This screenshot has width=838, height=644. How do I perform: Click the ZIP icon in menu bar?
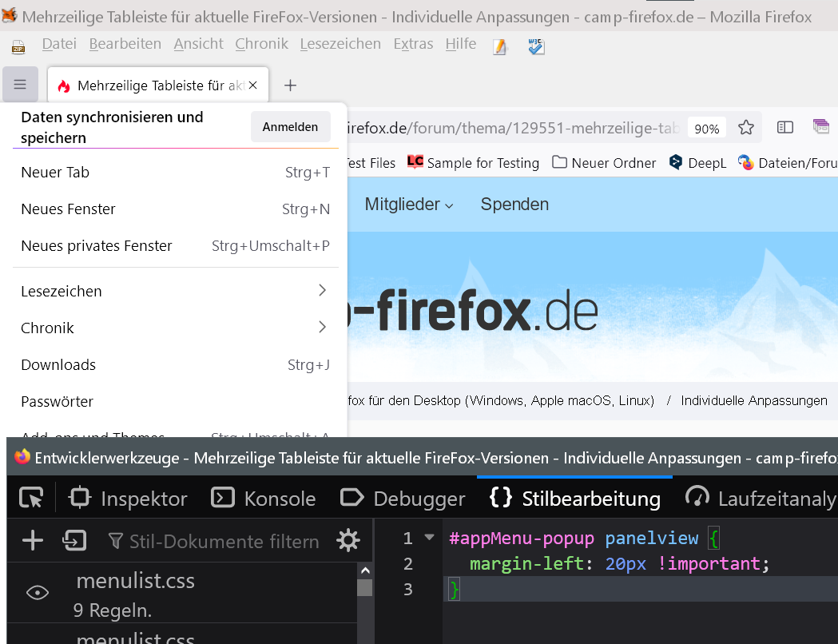tap(18, 47)
